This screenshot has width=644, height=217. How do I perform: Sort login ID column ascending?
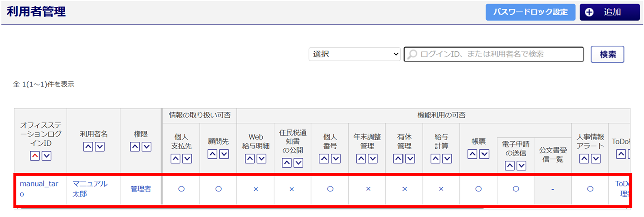35,156
